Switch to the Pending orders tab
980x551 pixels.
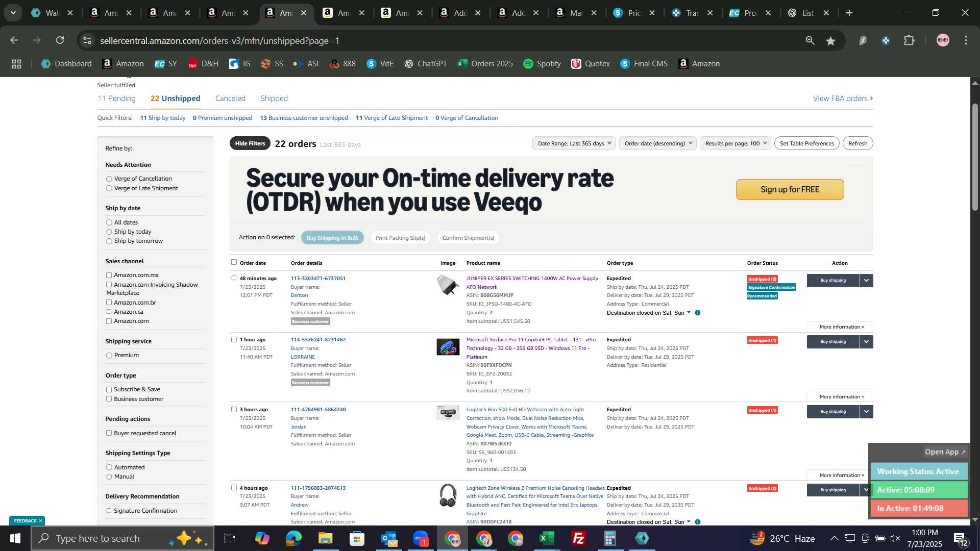pyautogui.click(x=116, y=98)
